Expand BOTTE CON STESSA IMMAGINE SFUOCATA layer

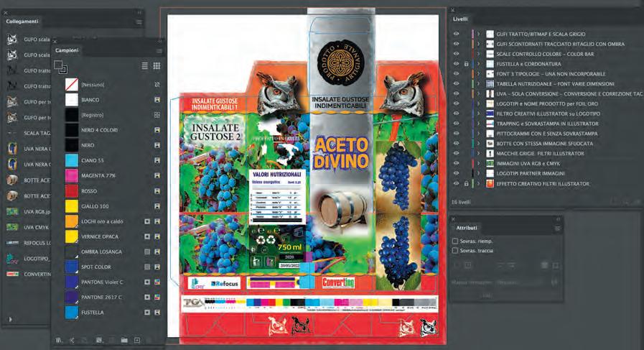(478, 144)
